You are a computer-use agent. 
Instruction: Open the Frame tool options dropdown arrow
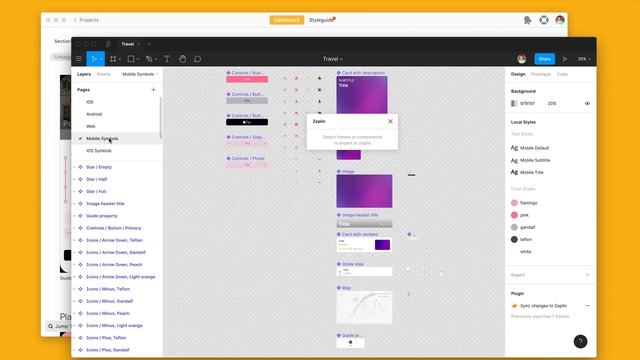120,59
